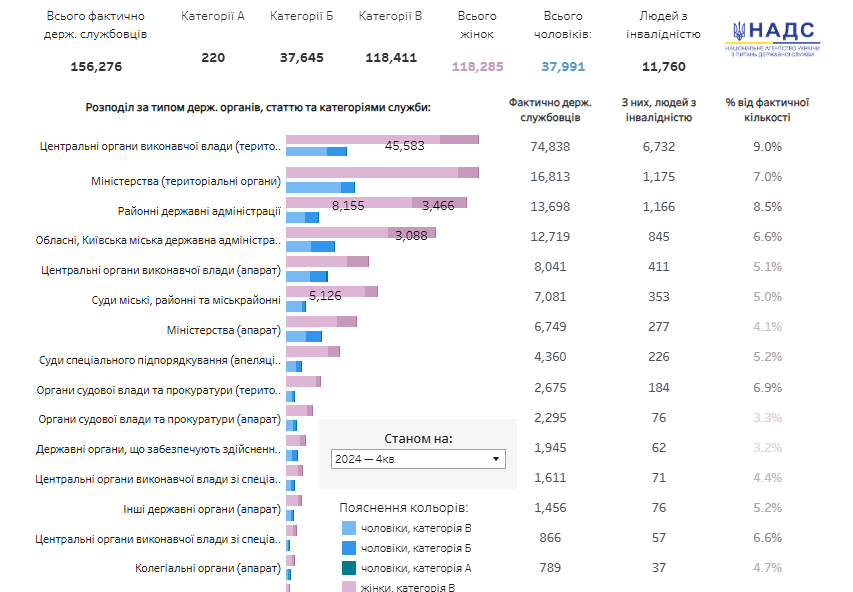
Task: Select the light blue 'чоловіки, категорія В' legend swatch
Action: coord(348,528)
